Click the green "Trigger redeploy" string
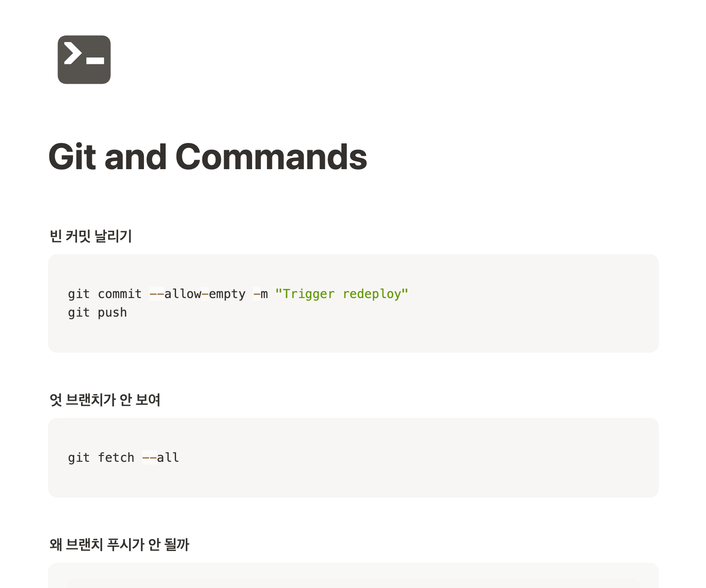The width and height of the screenshot is (706, 588). coord(342,294)
